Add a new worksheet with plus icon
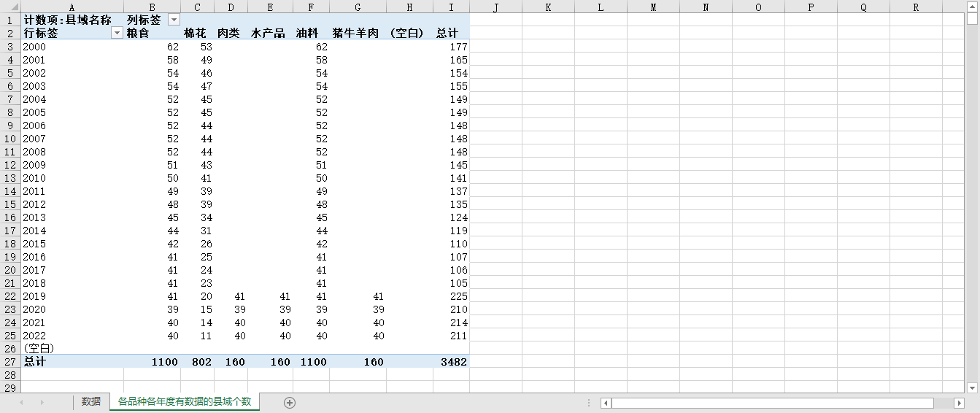This screenshot has height=413, width=980. tap(290, 403)
